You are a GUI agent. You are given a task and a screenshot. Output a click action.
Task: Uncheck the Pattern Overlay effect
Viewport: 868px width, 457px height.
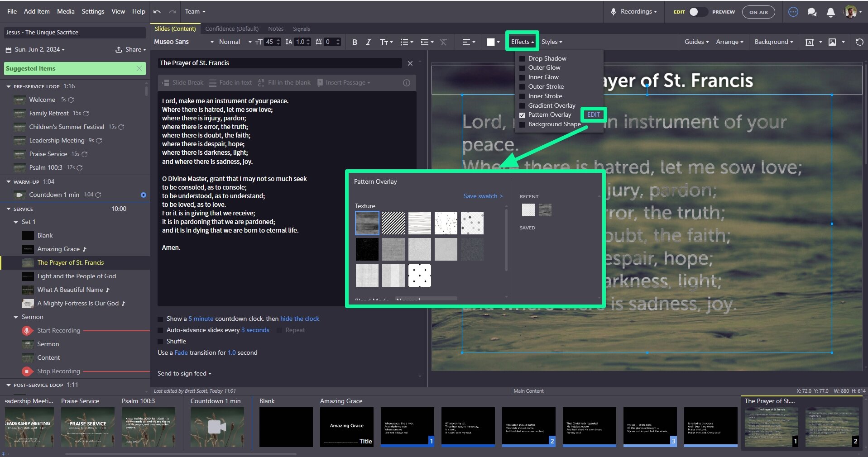pos(522,115)
